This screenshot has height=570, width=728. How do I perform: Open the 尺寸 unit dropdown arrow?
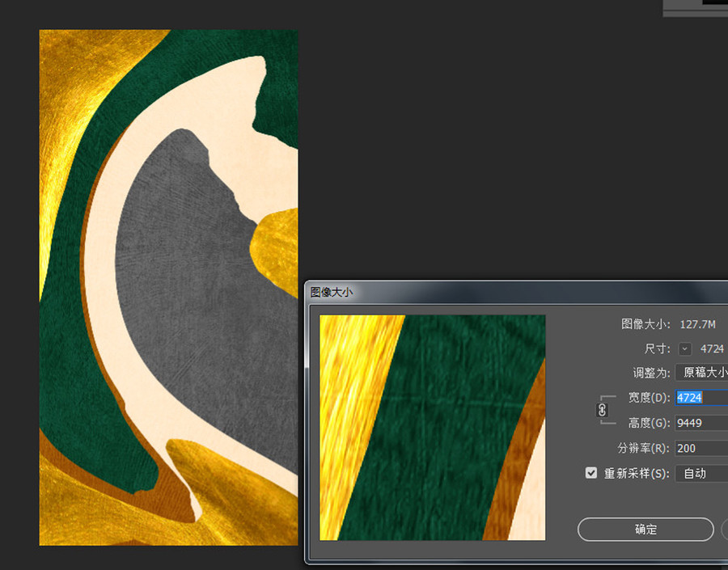pyautogui.click(x=685, y=349)
